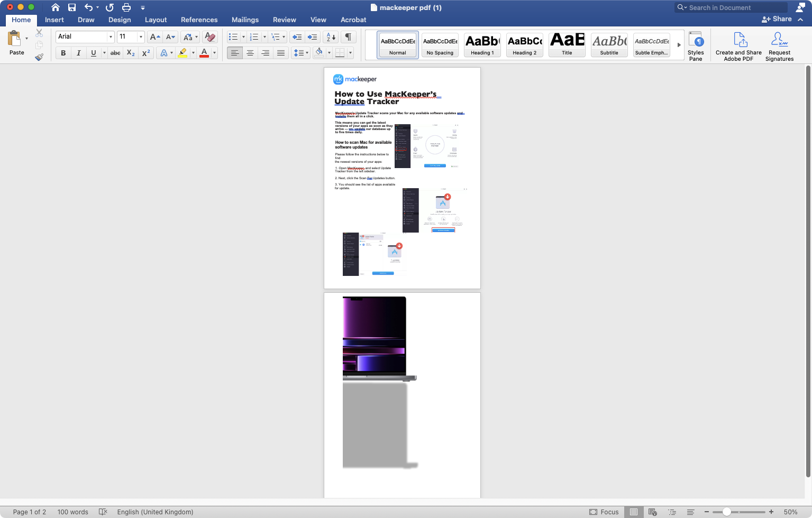Expand the Paste options arrow
Image resolution: width=812 pixels, height=518 pixels.
coord(26,38)
